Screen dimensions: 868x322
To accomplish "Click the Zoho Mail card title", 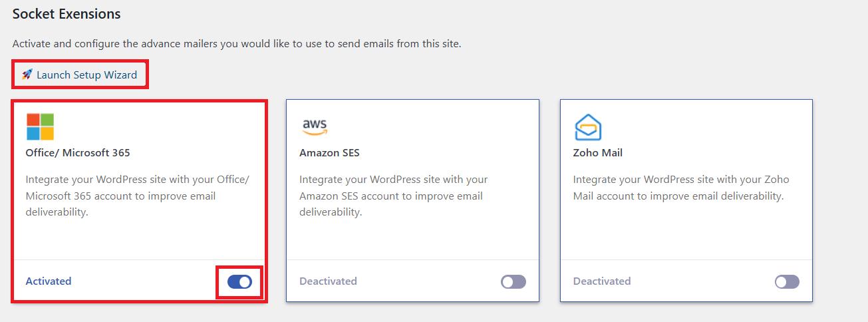I will coord(597,152).
